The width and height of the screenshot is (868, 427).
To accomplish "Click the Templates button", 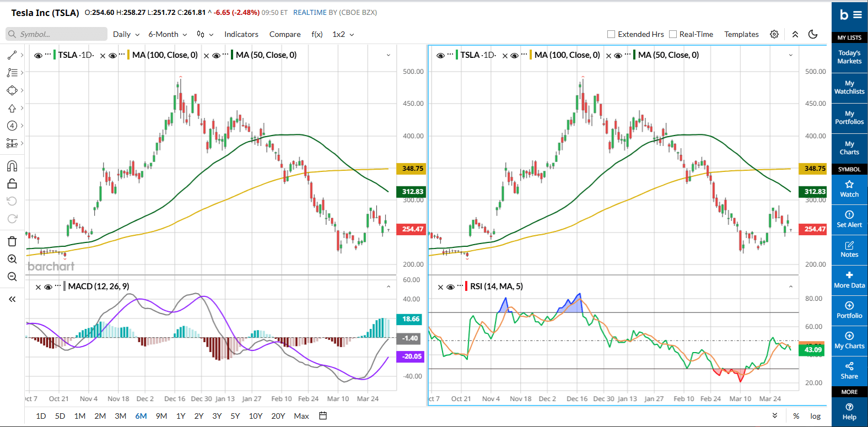I will (x=741, y=34).
